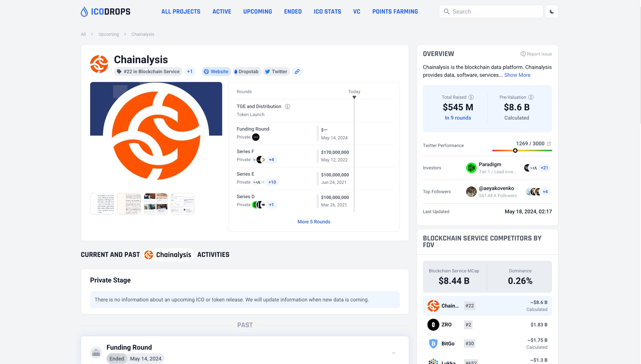Click BitGo competitor logo

pyautogui.click(x=433, y=343)
